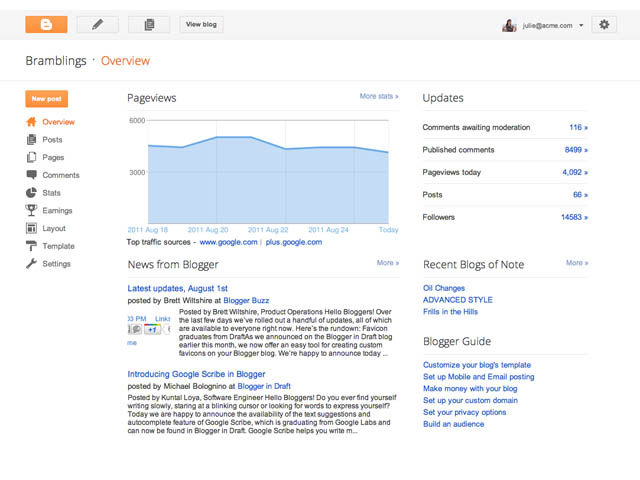Click the user profile avatar

[509, 25]
